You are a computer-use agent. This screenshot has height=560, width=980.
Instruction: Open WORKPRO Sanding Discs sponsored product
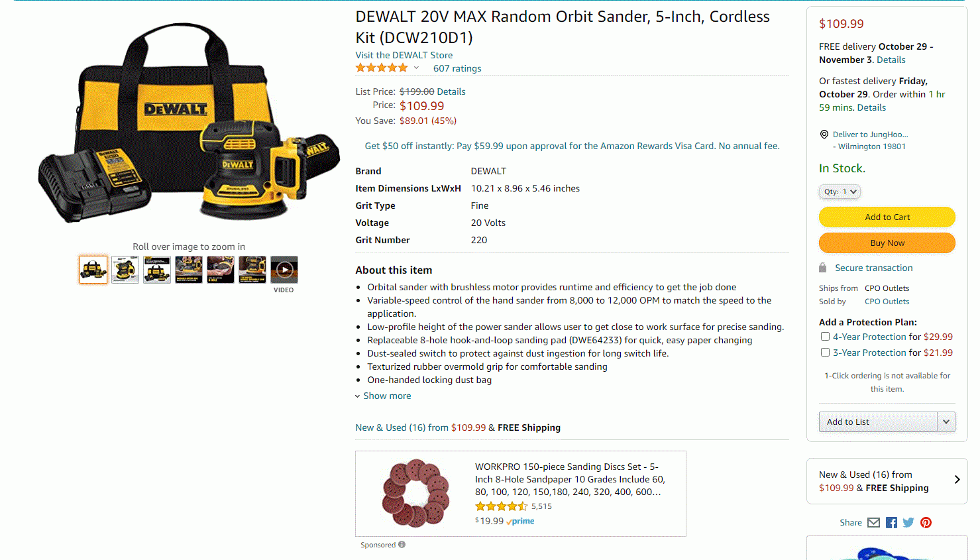click(x=570, y=479)
